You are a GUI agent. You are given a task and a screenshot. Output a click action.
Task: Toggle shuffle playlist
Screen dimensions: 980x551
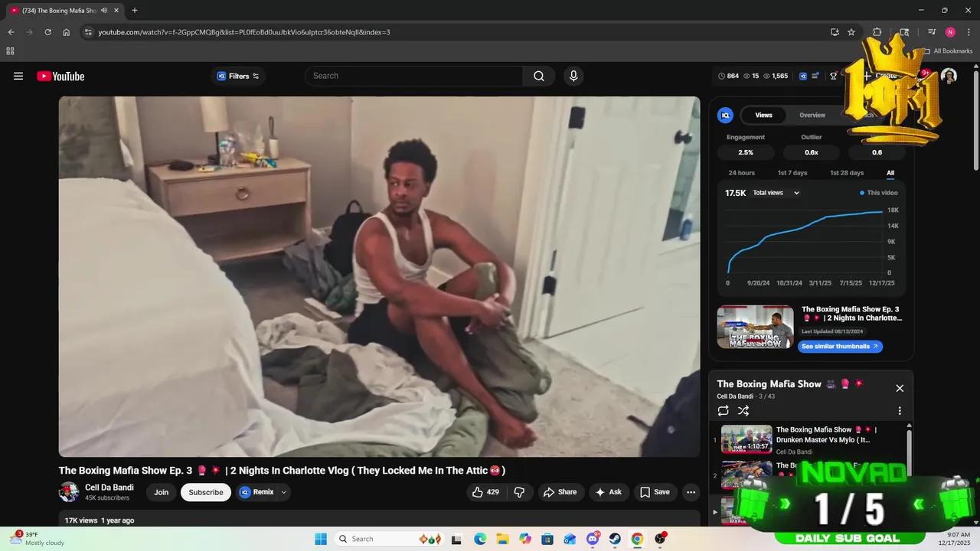pyautogui.click(x=743, y=411)
